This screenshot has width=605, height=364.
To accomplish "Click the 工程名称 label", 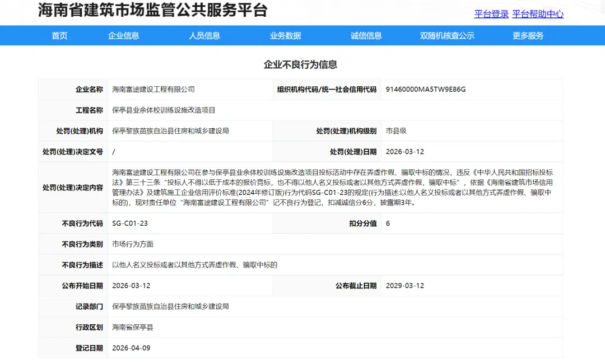I will pyautogui.click(x=89, y=110).
